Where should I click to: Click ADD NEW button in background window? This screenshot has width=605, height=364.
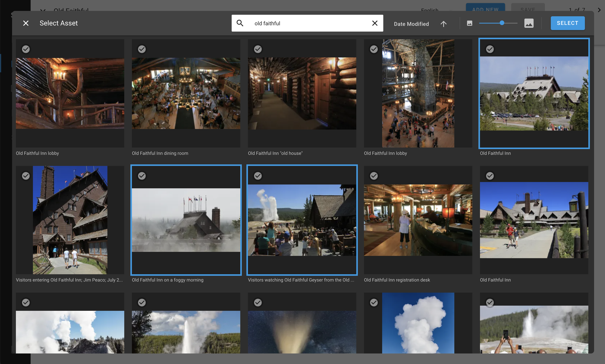click(x=485, y=7)
